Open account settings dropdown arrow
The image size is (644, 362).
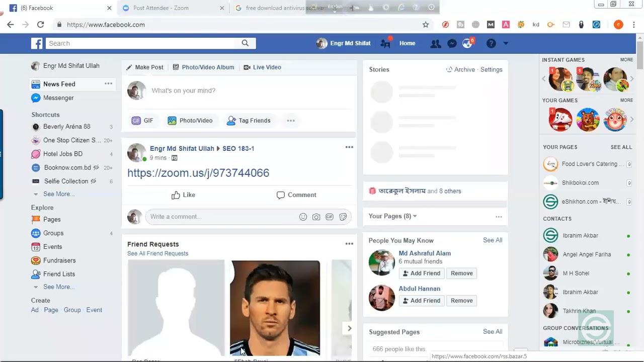point(506,44)
